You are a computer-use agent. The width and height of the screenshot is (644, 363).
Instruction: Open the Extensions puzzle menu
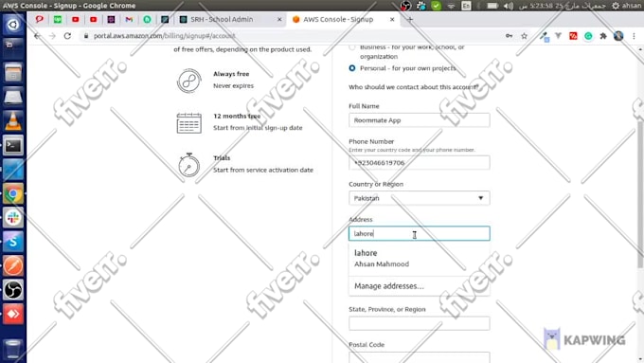tap(603, 36)
